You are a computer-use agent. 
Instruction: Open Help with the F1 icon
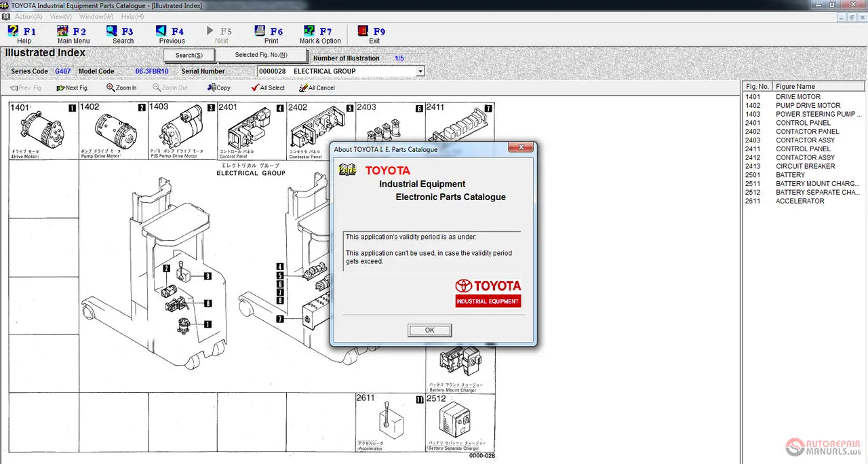pos(15,33)
